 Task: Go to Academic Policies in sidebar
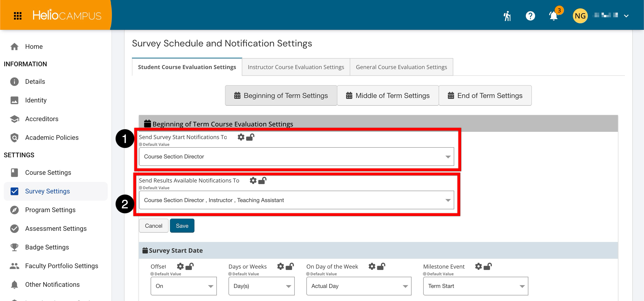click(55, 138)
